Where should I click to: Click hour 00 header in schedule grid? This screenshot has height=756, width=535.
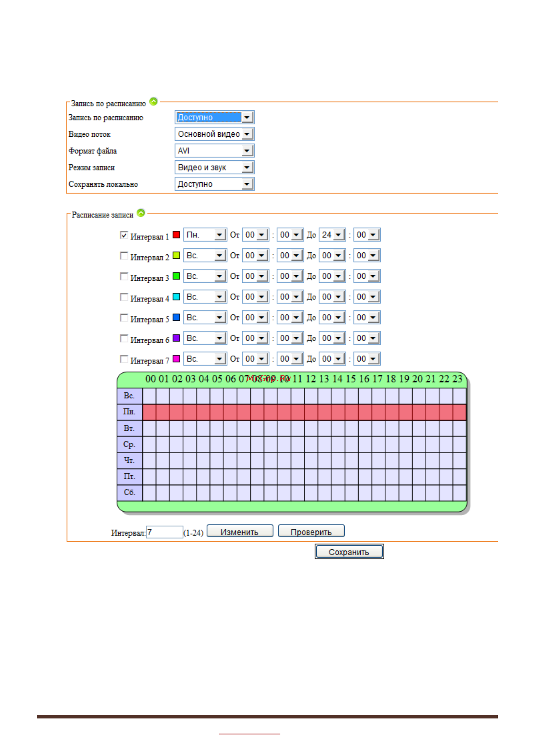pyautogui.click(x=151, y=379)
